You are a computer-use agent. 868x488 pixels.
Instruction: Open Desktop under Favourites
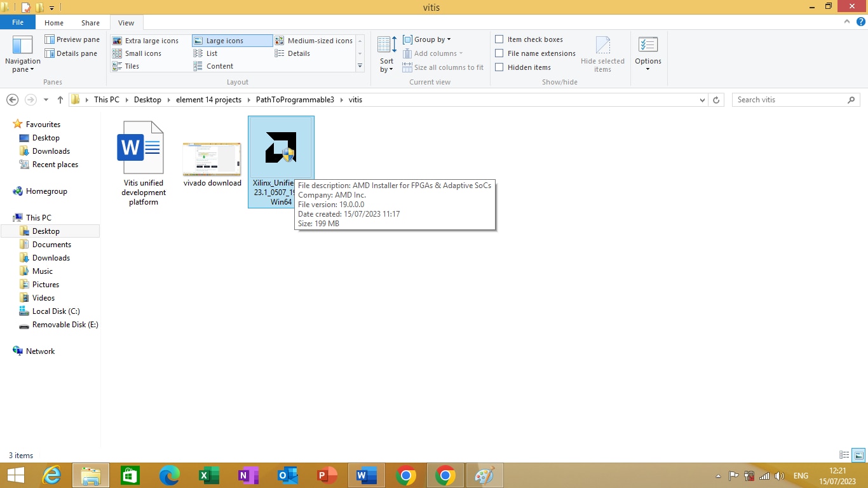pyautogui.click(x=46, y=138)
